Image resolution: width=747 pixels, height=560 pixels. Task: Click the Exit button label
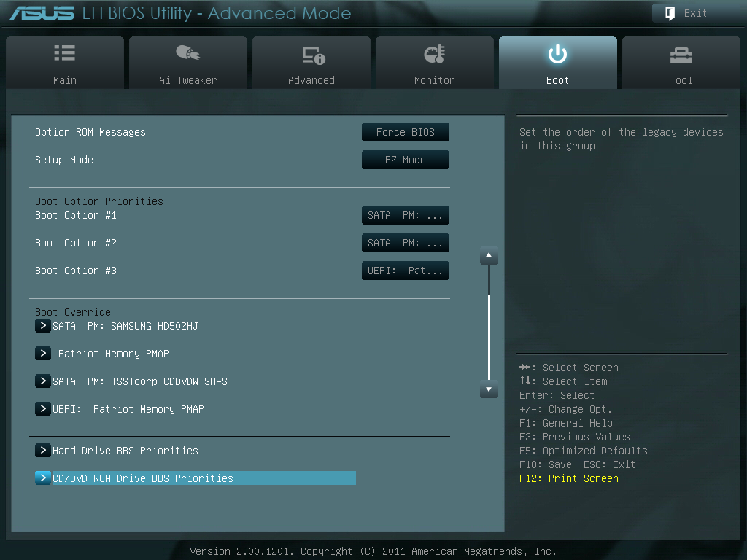pos(695,13)
